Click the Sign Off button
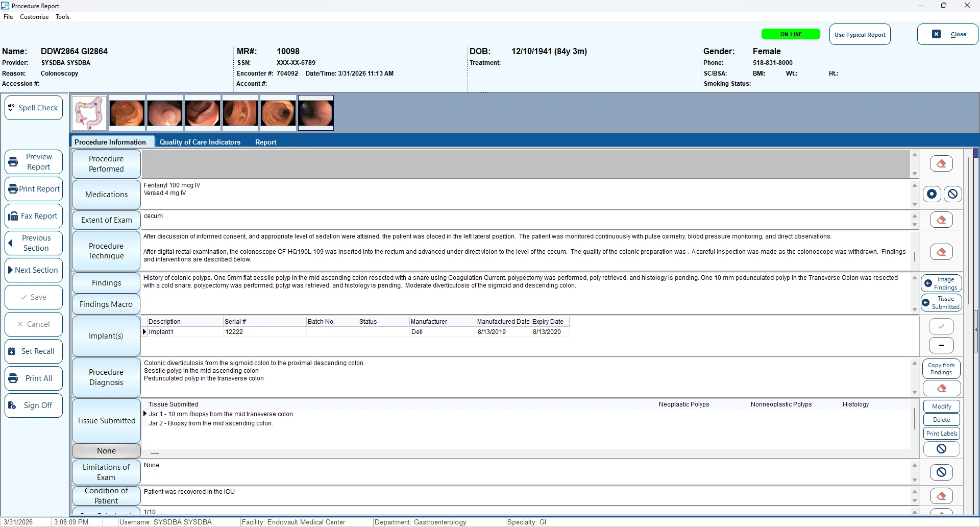The image size is (980, 527). (34, 405)
